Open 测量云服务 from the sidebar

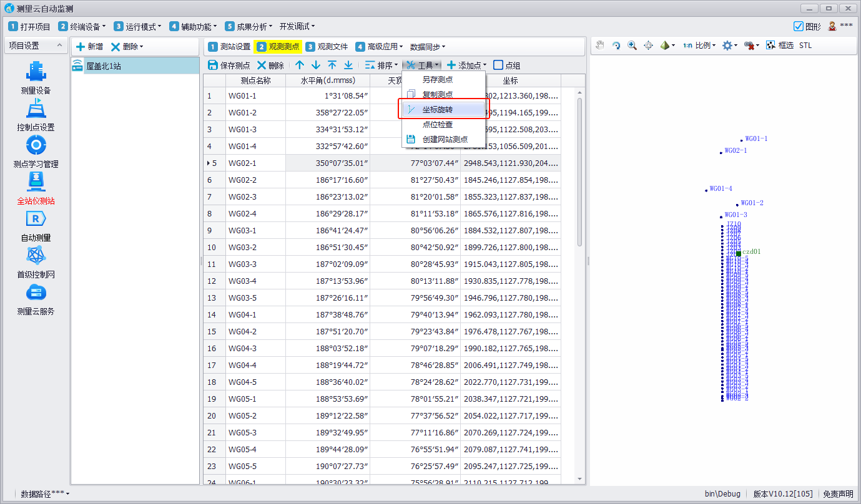36,299
